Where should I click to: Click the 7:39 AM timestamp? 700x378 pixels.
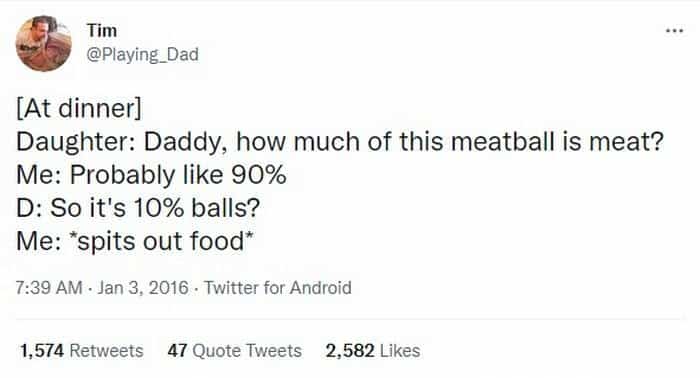[49, 287]
